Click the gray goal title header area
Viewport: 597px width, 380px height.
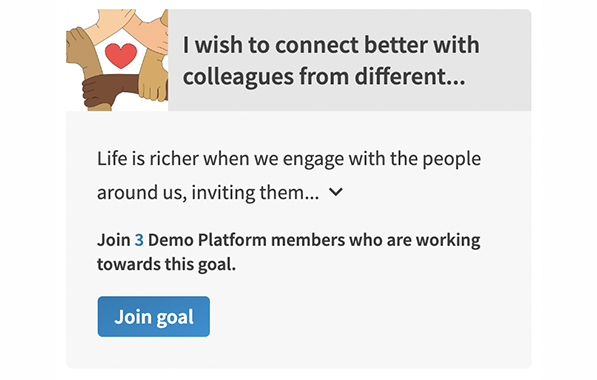coord(350,60)
